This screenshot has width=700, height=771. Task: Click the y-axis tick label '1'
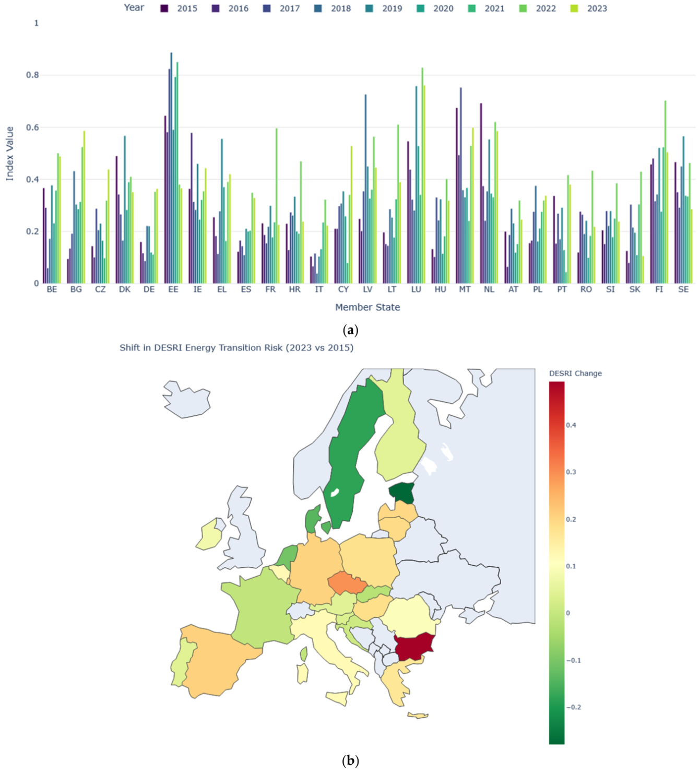37,23
